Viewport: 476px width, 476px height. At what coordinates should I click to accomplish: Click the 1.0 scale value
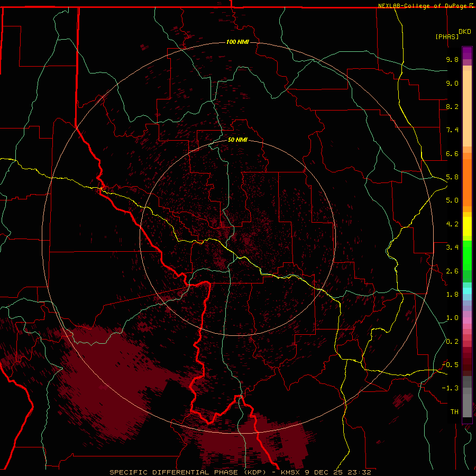tap(452, 318)
